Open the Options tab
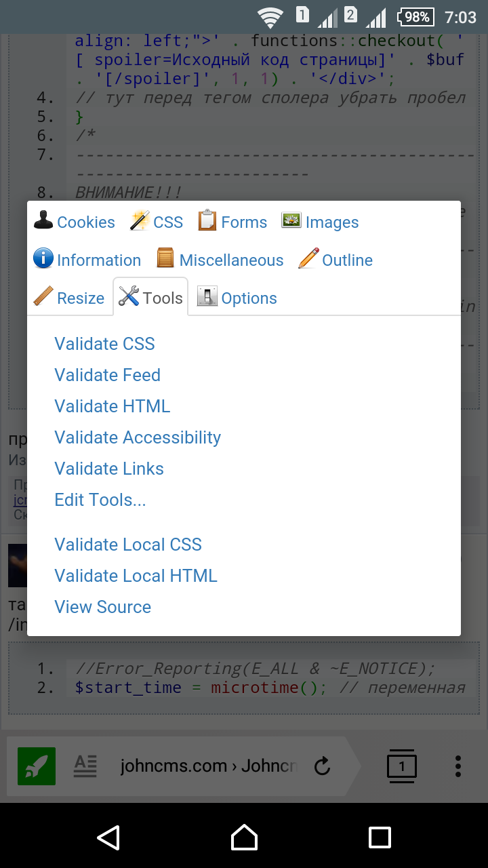488x868 pixels. [237, 298]
